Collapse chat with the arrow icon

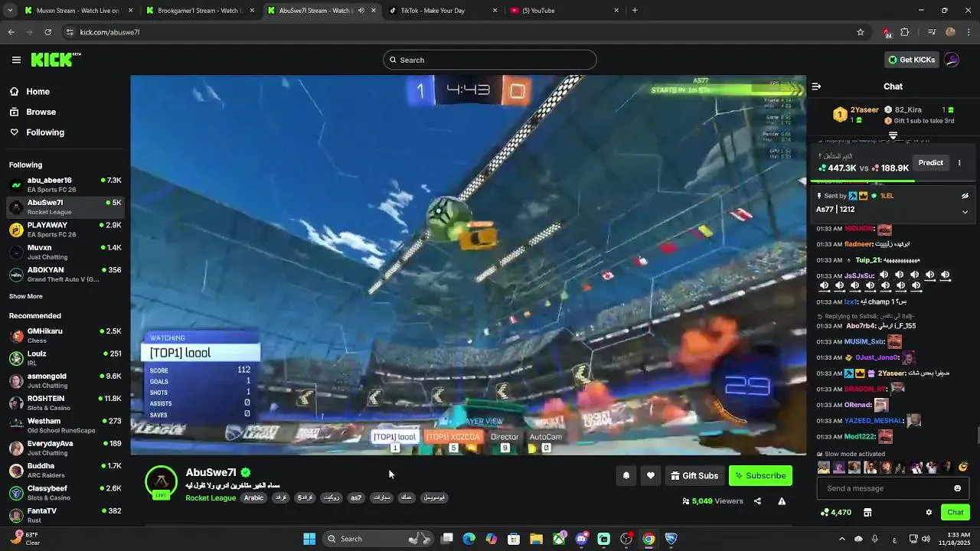pyautogui.click(x=816, y=86)
